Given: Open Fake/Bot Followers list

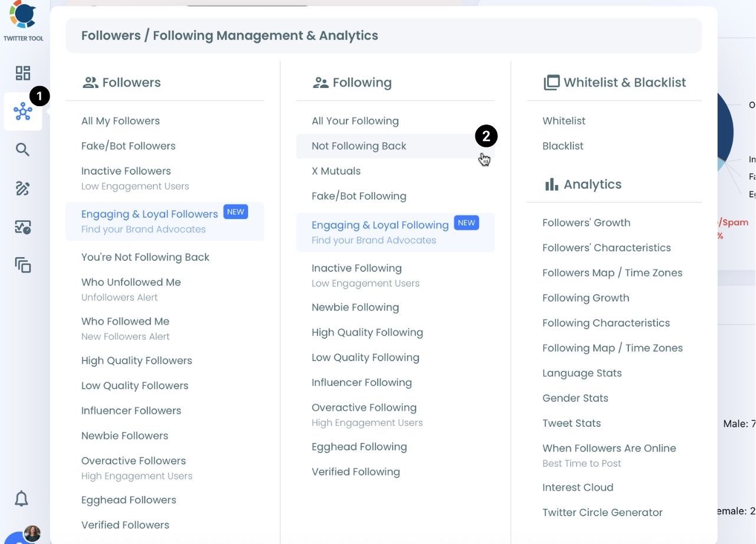Looking at the screenshot, I should tap(128, 146).
